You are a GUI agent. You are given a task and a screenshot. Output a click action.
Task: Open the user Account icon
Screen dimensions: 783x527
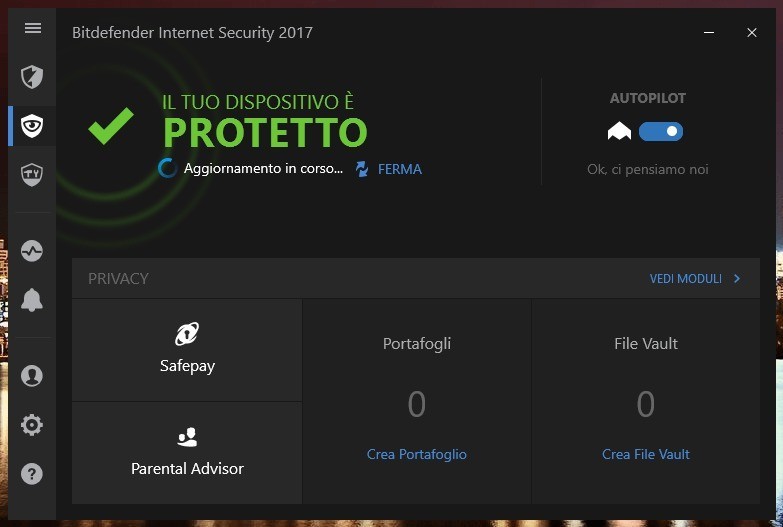pos(32,376)
